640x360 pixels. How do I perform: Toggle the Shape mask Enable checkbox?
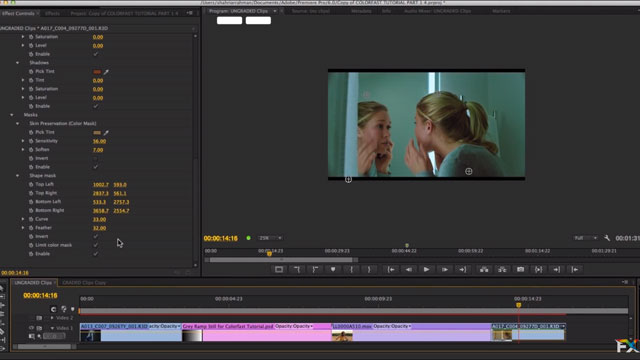click(x=96, y=254)
